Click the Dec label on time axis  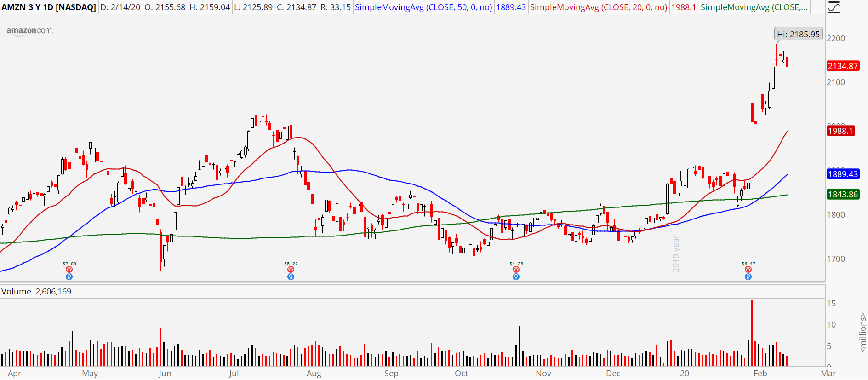pos(613,374)
